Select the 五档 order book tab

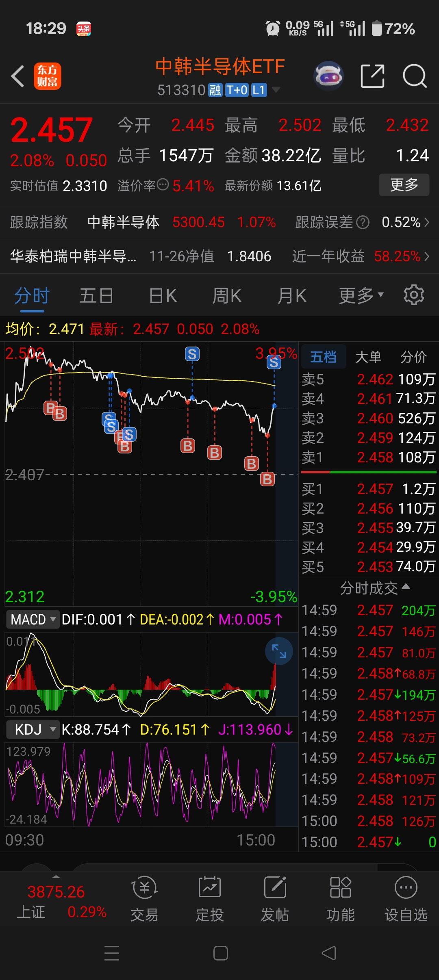[324, 357]
